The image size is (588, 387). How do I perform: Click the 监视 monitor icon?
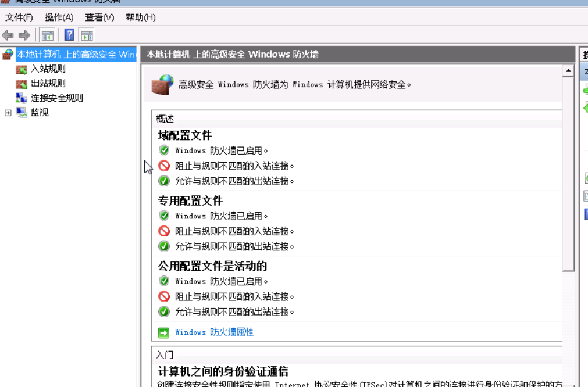click(22, 112)
